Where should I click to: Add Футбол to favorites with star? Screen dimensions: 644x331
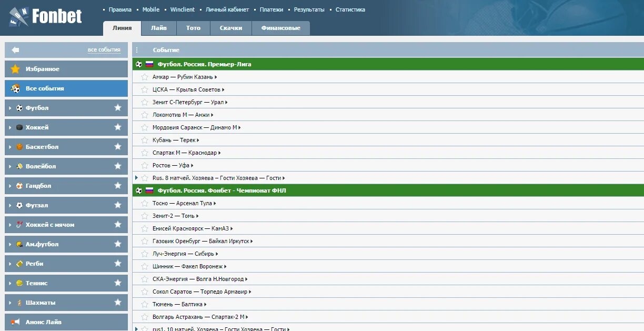pyautogui.click(x=118, y=108)
